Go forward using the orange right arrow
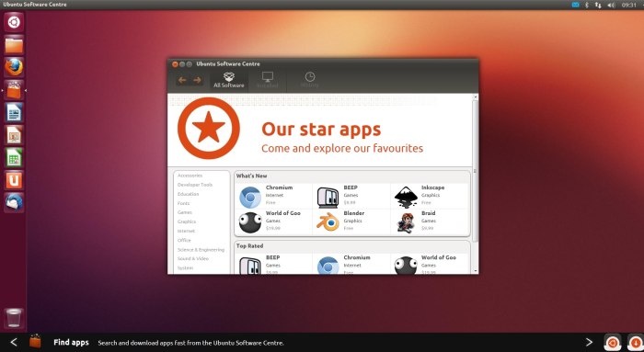644x352 pixels. [x=197, y=80]
